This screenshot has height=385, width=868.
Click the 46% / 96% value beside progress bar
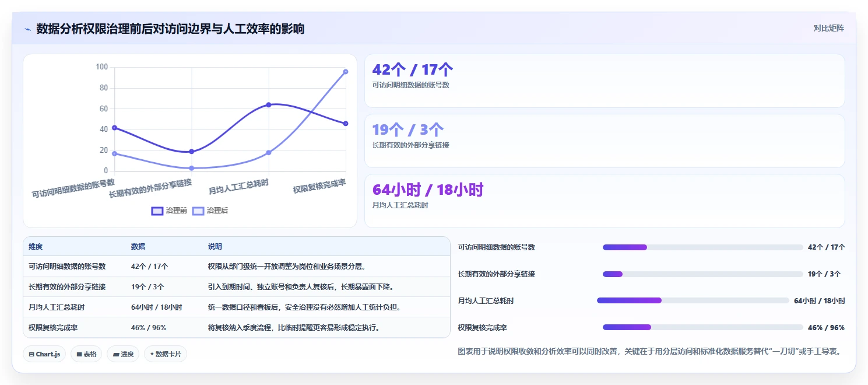(826, 328)
